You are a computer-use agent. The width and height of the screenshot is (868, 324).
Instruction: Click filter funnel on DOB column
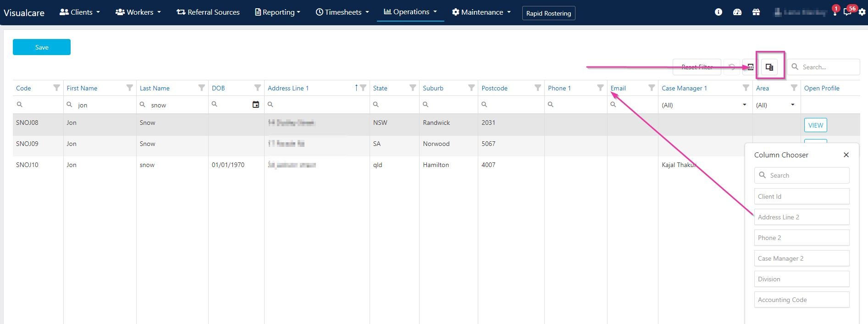point(258,88)
